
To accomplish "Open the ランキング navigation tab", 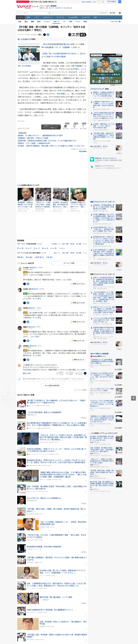I will pos(86,17).
